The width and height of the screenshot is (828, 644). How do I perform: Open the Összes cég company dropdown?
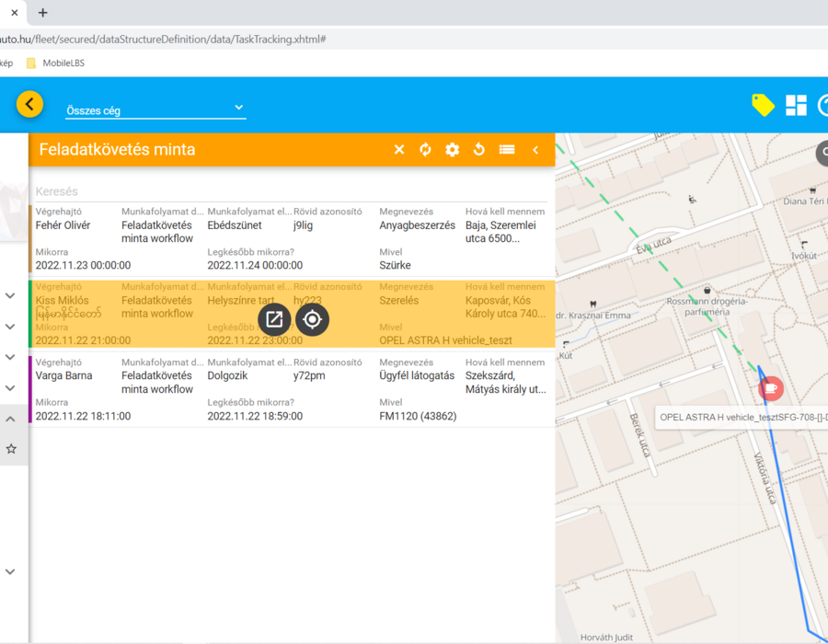(x=155, y=109)
